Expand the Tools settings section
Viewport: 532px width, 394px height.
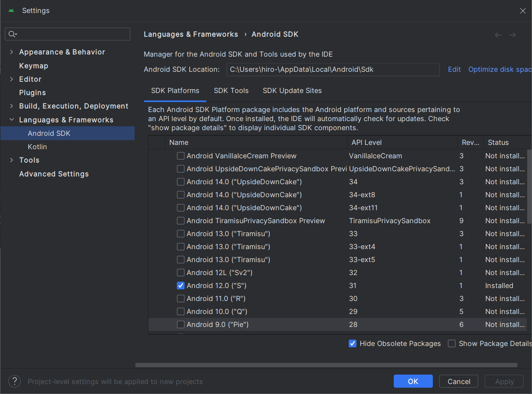point(12,160)
